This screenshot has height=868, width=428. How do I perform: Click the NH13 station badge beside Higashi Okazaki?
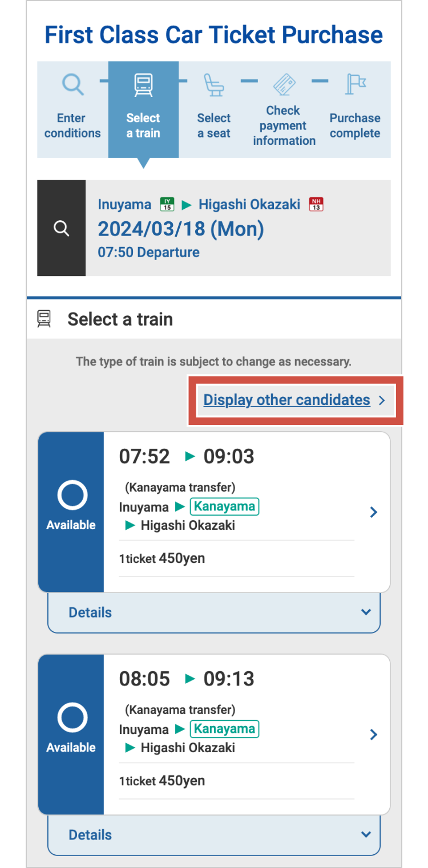point(316,204)
